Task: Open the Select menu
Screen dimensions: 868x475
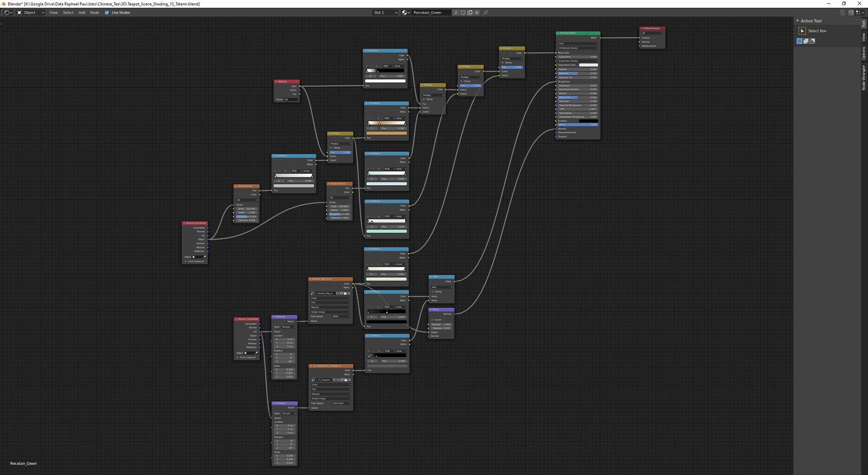Action: pyautogui.click(x=68, y=13)
